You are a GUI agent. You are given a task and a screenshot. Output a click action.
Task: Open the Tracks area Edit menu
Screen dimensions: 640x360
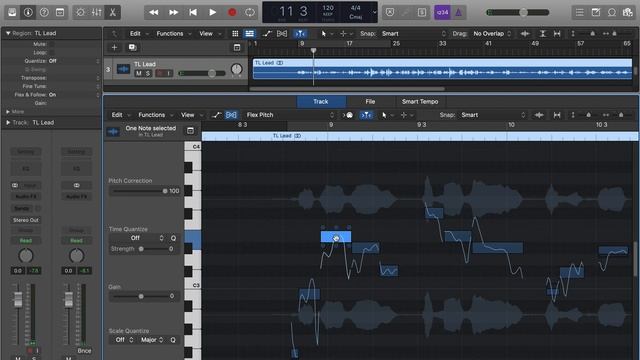pyautogui.click(x=138, y=33)
